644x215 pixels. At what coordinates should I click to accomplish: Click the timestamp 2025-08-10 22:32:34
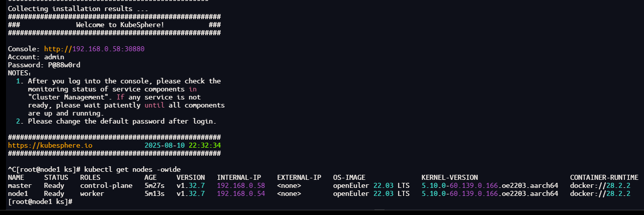183,145
